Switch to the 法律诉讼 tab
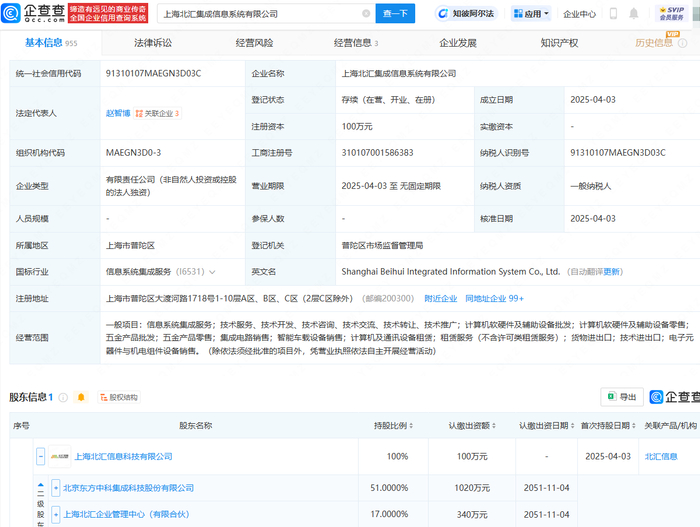 153,43
